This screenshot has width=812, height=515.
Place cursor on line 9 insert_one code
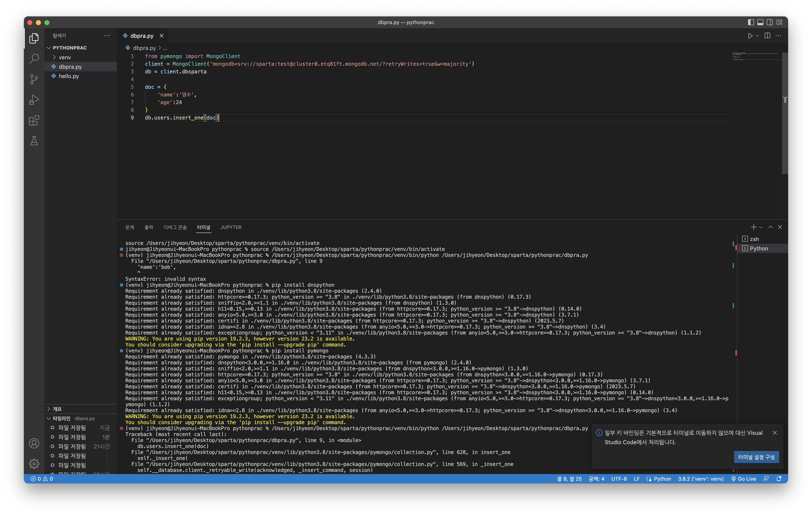coord(182,118)
